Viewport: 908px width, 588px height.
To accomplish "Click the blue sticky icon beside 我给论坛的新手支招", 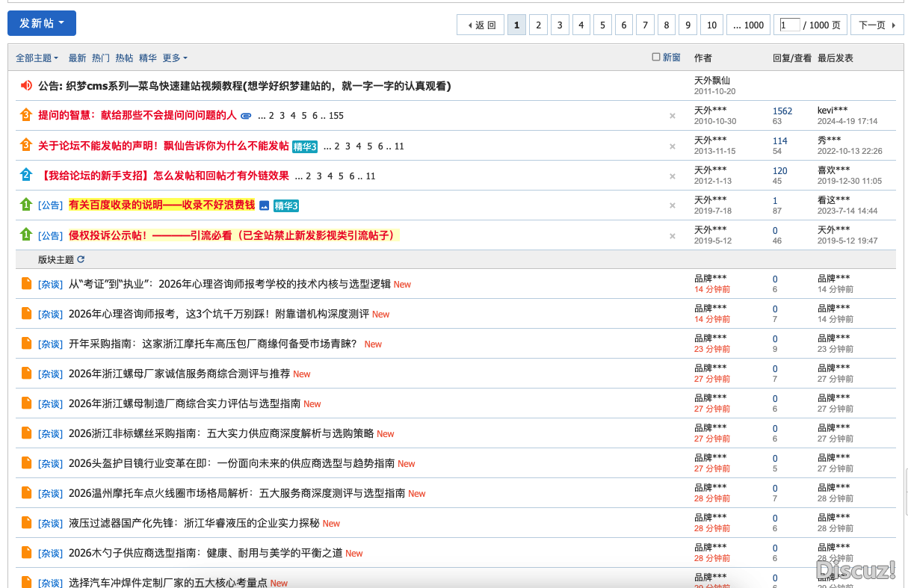I will click(26, 175).
